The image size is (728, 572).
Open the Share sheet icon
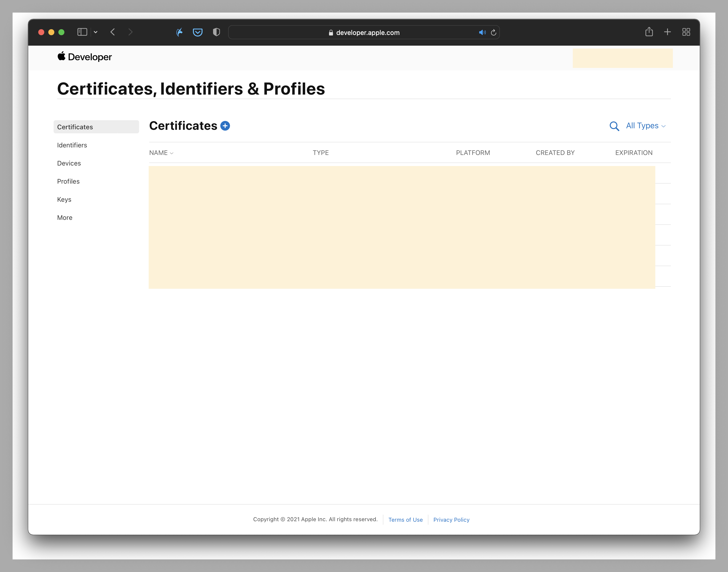[649, 32]
